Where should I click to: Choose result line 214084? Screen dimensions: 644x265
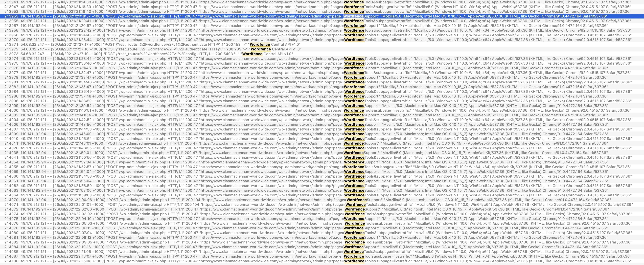[x=322, y=247]
